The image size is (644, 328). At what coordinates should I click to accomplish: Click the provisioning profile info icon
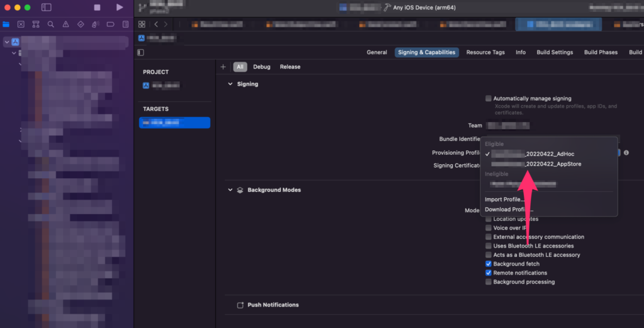(626, 152)
